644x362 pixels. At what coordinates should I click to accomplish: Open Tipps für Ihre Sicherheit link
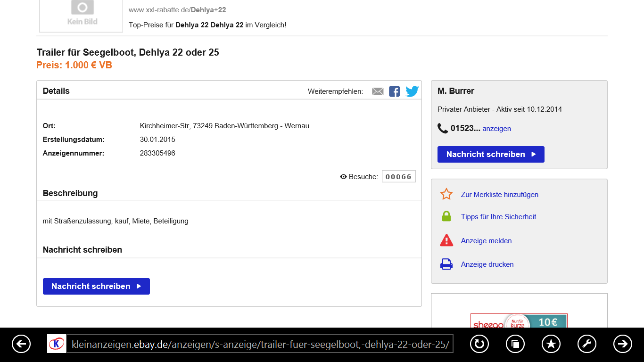[498, 217]
